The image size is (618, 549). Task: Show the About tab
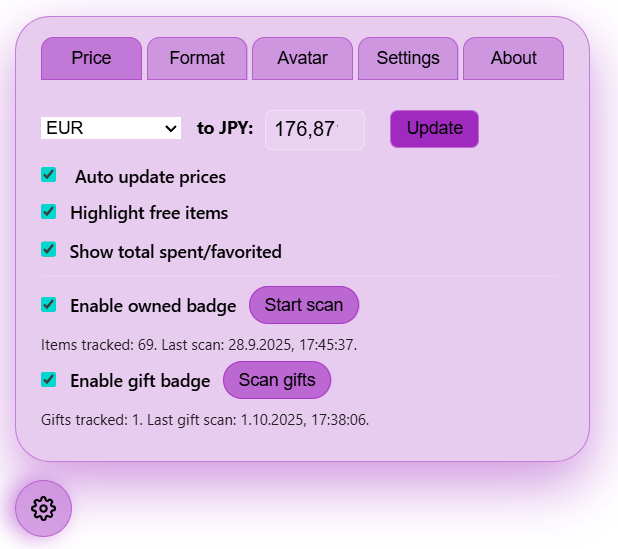click(514, 58)
